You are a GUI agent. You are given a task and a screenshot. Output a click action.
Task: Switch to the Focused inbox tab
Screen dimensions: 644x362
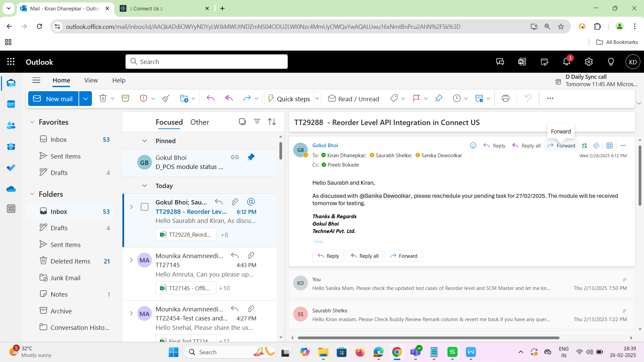(x=169, y=122)
